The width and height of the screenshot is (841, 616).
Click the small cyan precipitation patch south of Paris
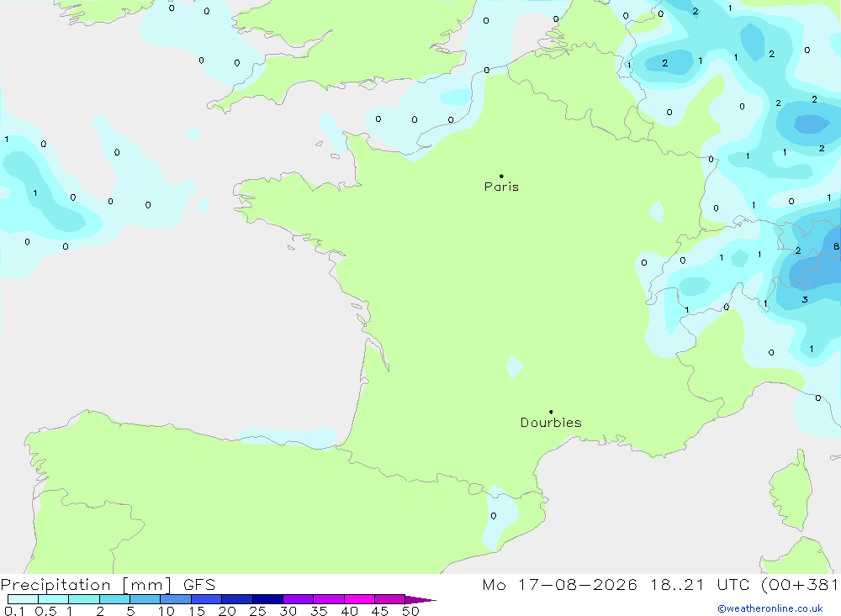514,366
